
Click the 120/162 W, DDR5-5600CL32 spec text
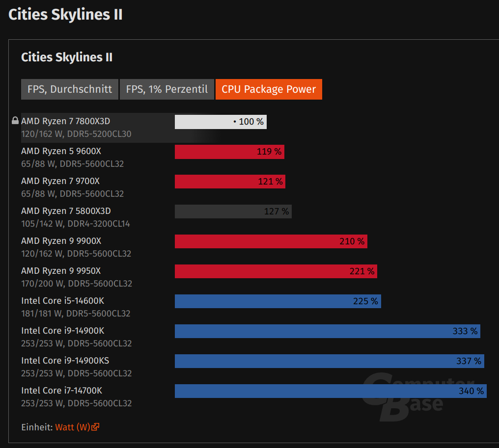(76, 253)
